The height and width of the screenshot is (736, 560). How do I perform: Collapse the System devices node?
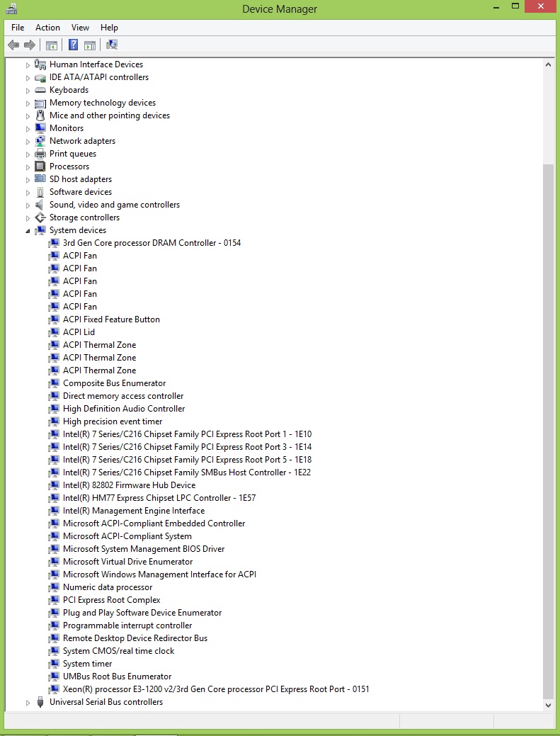pos(28,231)
